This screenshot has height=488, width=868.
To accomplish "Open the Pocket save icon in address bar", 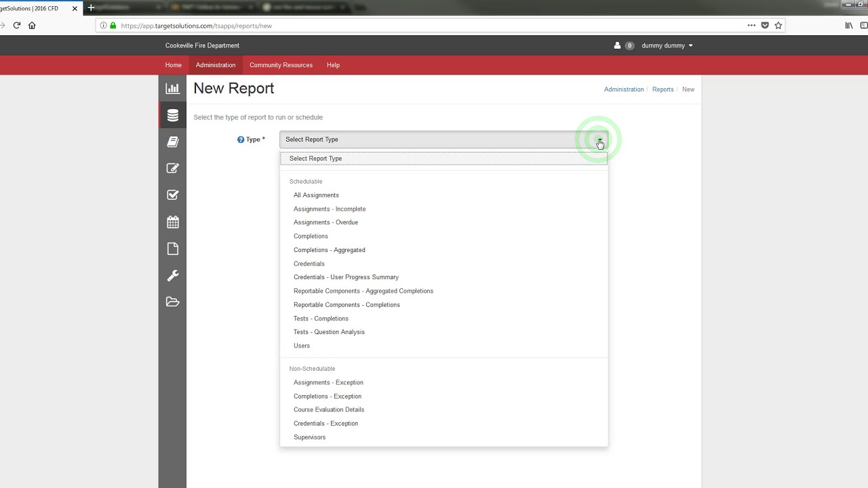I will coord(765,25).
